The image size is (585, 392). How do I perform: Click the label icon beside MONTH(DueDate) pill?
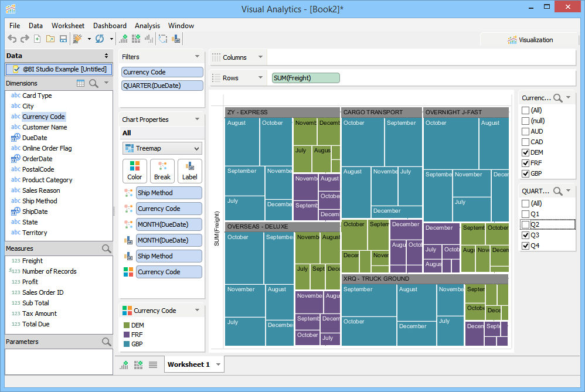pyautogui.click(x=128, y=240)
